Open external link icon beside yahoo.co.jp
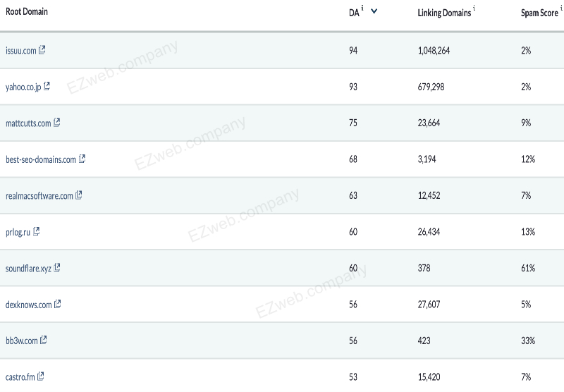 click(47, 86)
